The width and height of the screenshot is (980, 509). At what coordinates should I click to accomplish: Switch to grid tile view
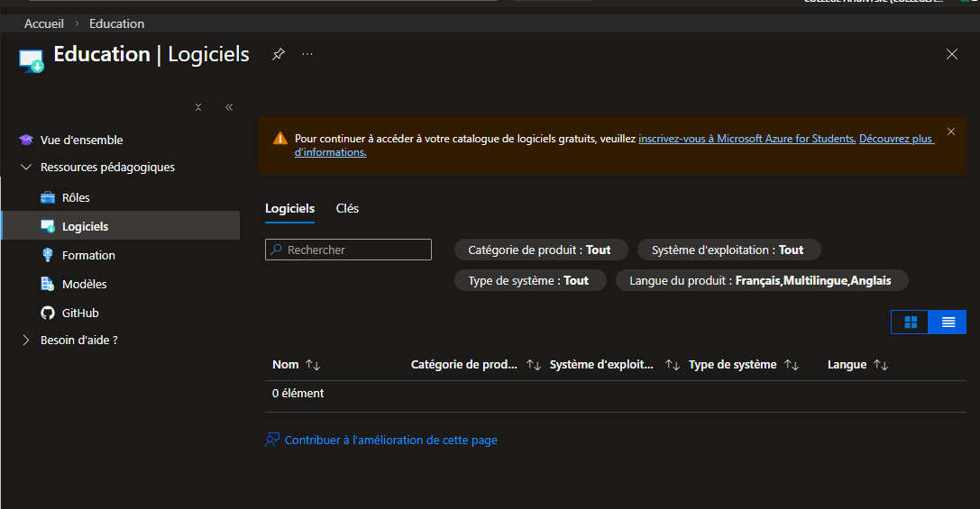(x=911, y=322)
